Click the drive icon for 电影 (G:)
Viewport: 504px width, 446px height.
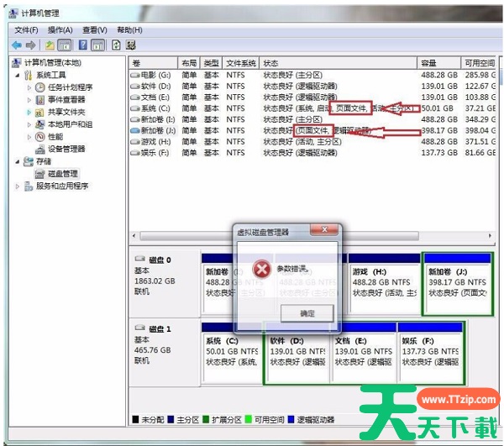135,76
